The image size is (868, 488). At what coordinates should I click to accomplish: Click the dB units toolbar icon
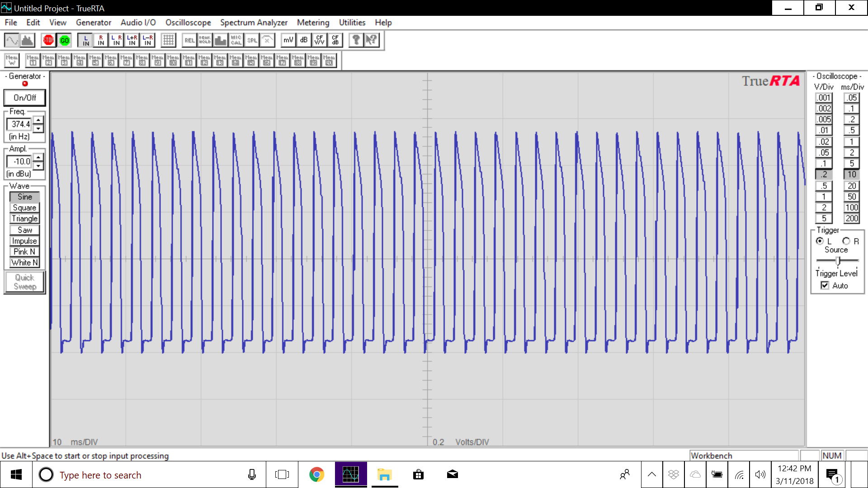(x=304, y=41)
